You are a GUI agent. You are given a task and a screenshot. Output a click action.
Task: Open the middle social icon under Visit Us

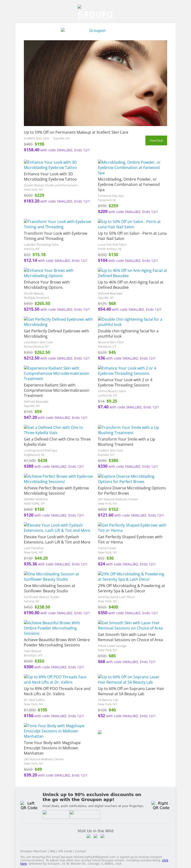(95, 836)
